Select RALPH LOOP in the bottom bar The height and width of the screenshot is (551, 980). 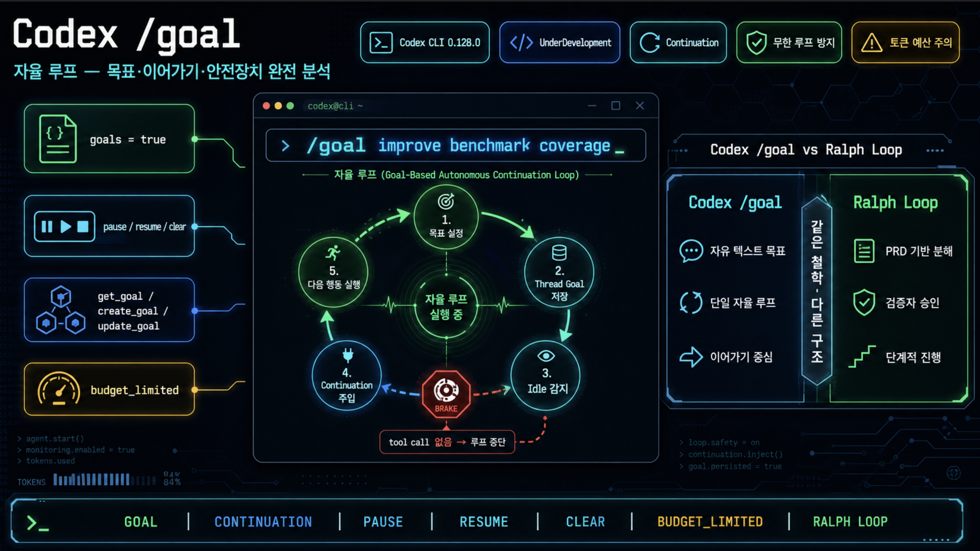[850, 522]
